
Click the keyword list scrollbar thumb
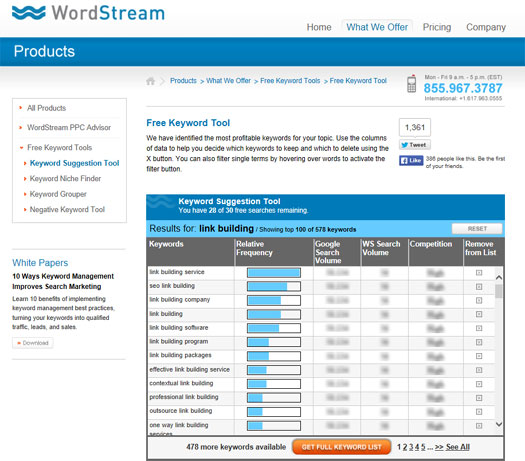point(499,291)
